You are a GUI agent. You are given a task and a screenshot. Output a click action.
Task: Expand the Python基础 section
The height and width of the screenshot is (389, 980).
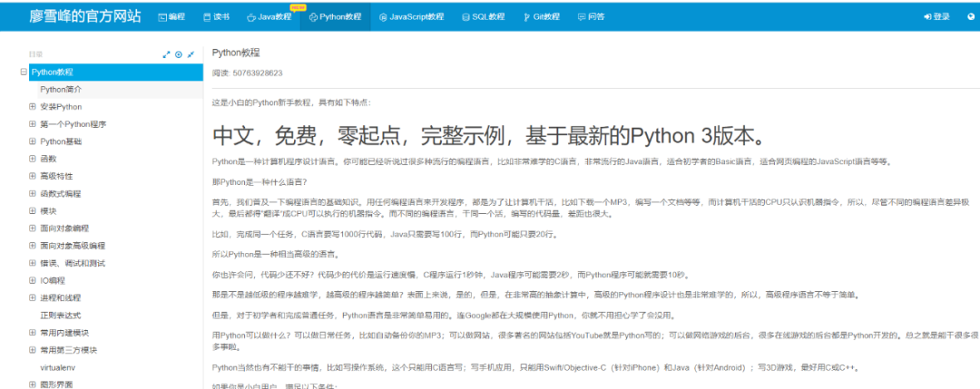click(33, 141)
